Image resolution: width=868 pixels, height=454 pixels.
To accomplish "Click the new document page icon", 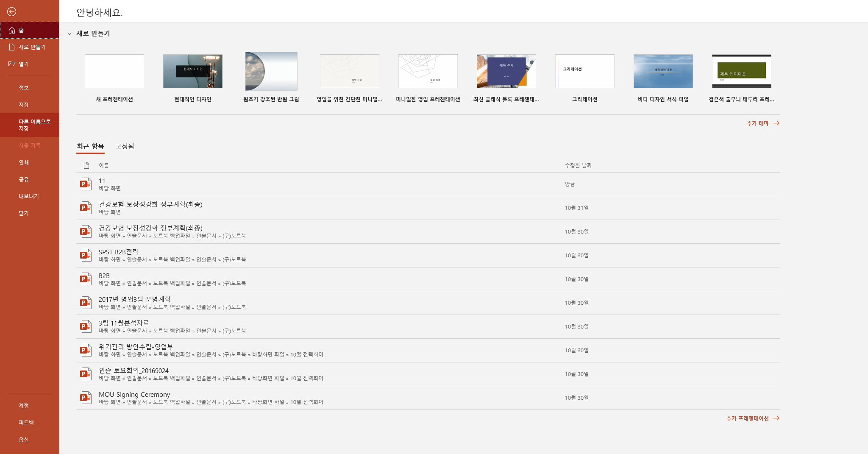I will tap(12, 47).
